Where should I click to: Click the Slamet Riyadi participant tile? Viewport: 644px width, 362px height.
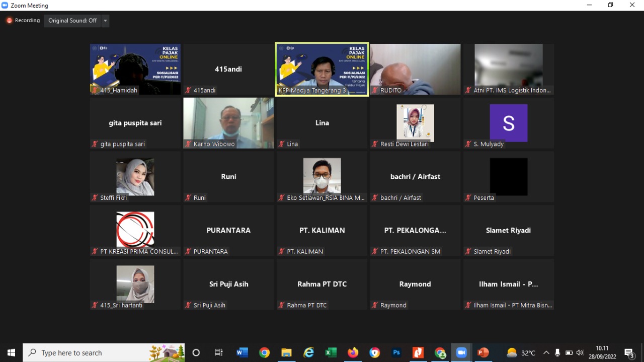point(508,231)
